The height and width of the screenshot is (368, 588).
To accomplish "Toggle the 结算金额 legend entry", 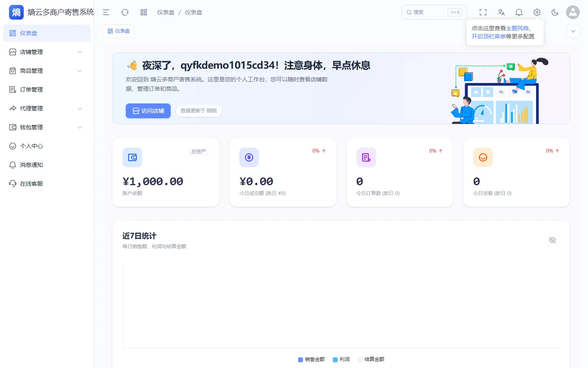I will tap(371, 359).
